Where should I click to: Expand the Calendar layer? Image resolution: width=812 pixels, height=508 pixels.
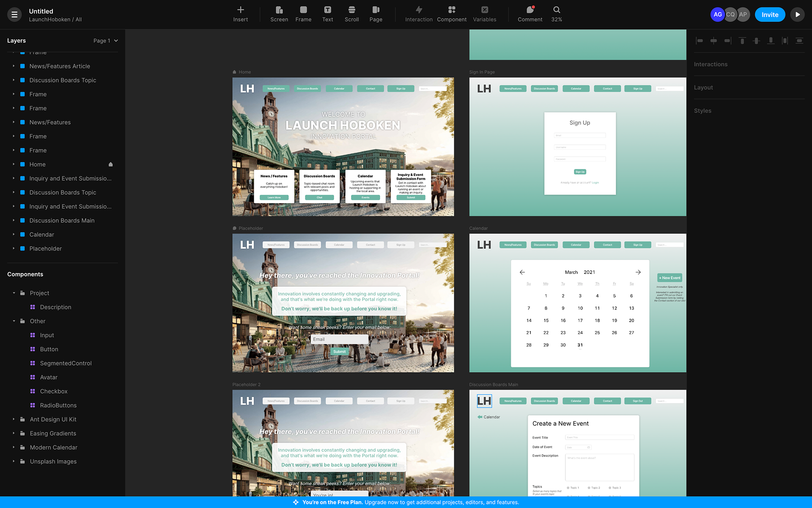tap(14, 235)
